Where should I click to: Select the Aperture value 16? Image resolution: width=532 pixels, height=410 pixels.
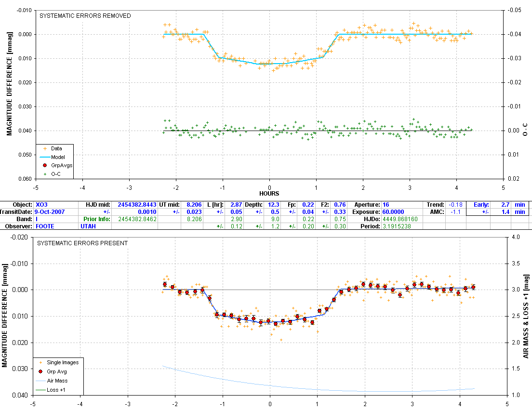(x=386, y=204)
